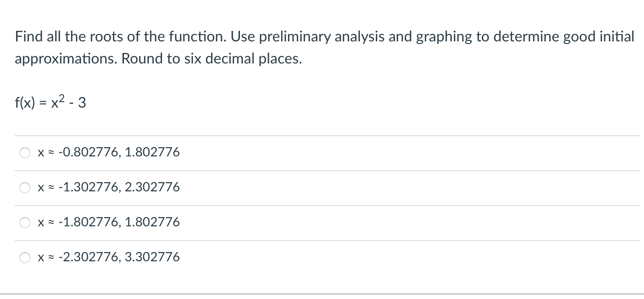Screen dimensions: 644x299
Task: Select radio button for -0.802776, 1.802776
Action: pyautogui.click(x=25, y=153)
